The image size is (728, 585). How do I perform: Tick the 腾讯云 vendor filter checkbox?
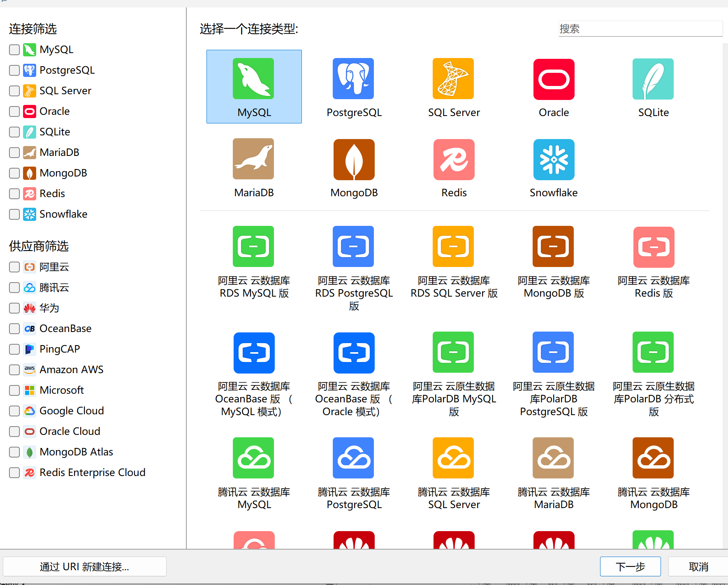click(x=14, y=288)
